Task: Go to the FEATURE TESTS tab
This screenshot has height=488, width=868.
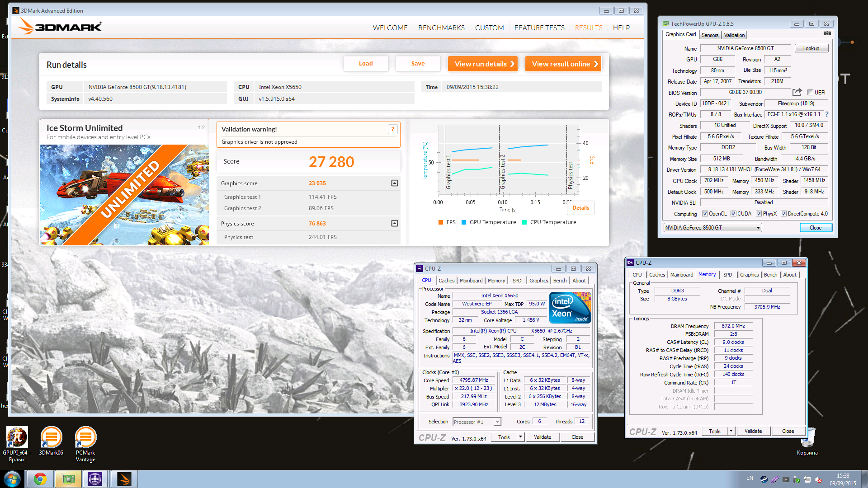Action: (x=539, y=28)
